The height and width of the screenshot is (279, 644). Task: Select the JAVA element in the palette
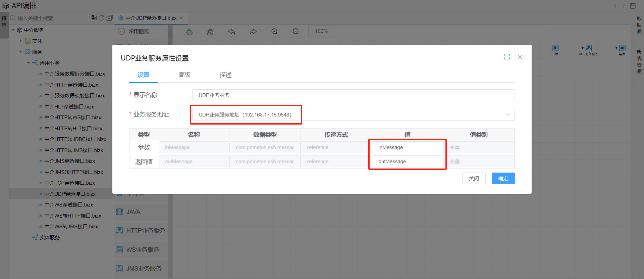click(x=141, y=212)
